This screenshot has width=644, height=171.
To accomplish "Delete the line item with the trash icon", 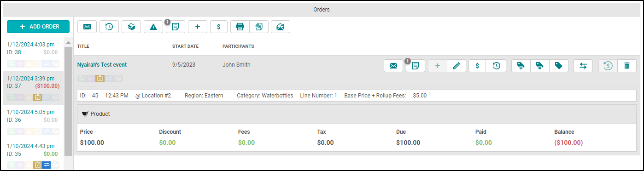I will click(x=627, y=66).
